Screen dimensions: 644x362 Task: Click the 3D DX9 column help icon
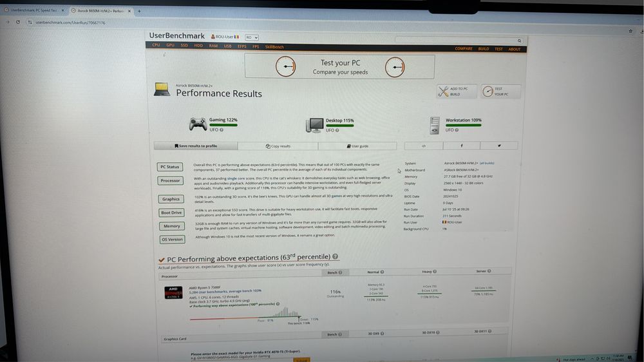coord(383,334)
